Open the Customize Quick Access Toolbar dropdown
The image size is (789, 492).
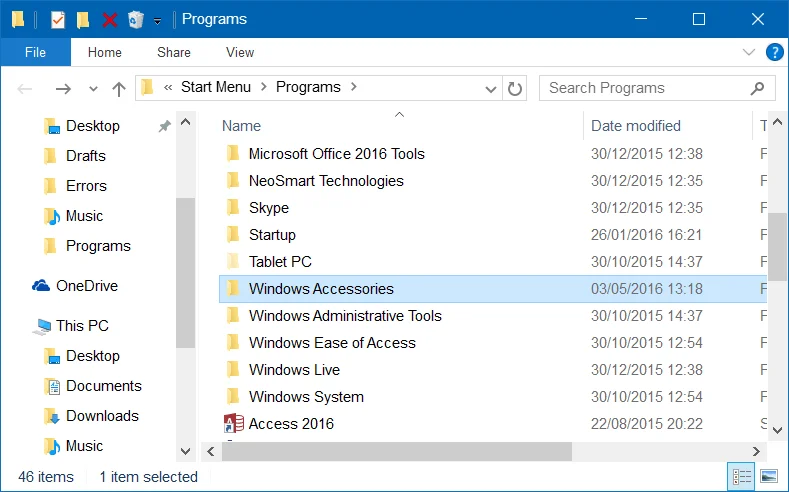(x=157, y=21)
